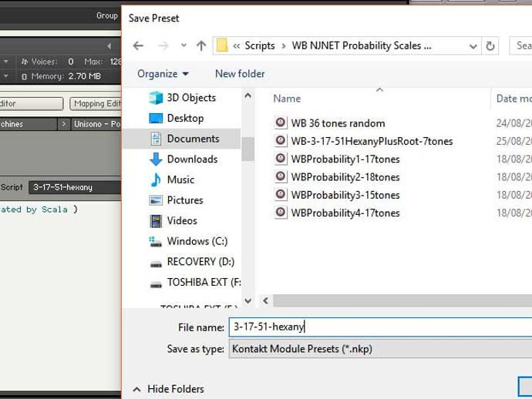Open dropdown arrow beside Memory in Kontakt

[5, 76]
